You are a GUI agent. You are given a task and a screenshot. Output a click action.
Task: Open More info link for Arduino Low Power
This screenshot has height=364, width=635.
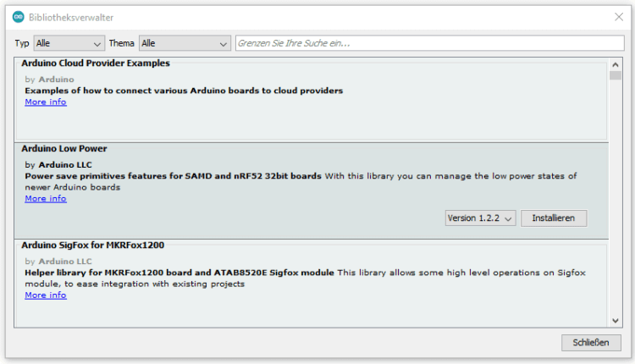click(46, 199)
